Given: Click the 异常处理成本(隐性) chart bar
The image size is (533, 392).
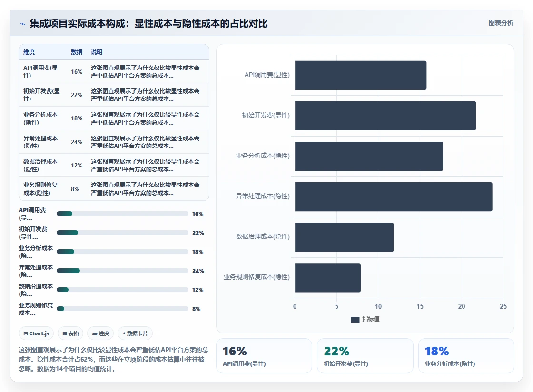Looking at the screenshot, I should pos(394,196).
